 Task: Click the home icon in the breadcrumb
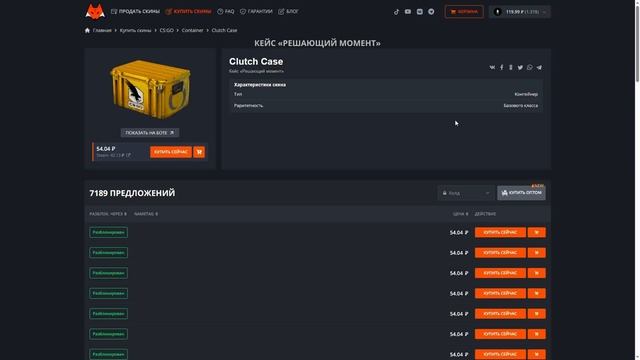tap(87, 30)
